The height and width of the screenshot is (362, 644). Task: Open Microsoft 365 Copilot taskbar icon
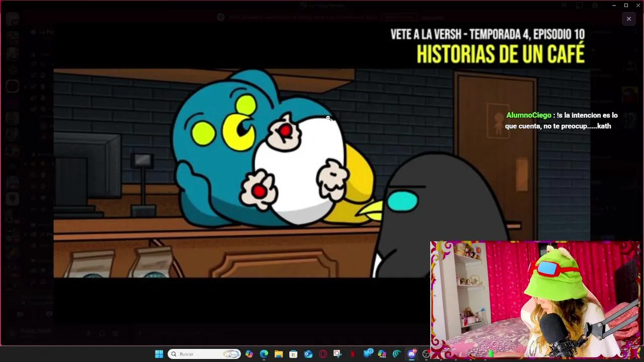382,354
